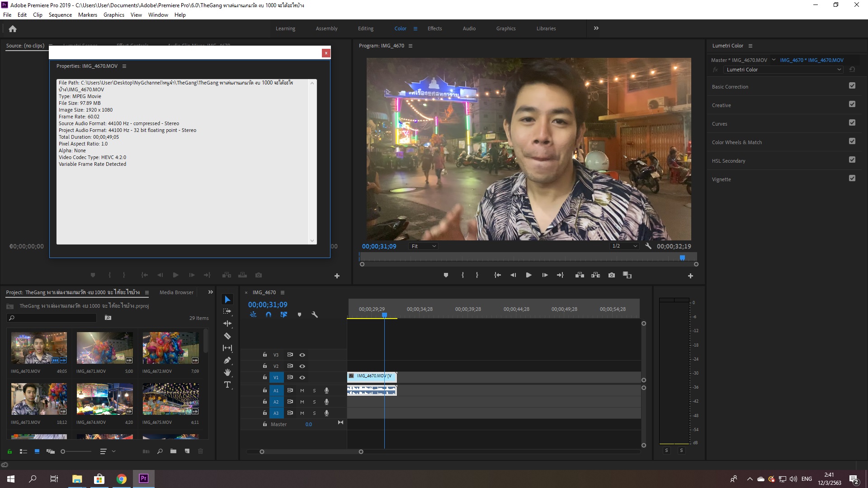Select the Type tool

pos(227,385)
